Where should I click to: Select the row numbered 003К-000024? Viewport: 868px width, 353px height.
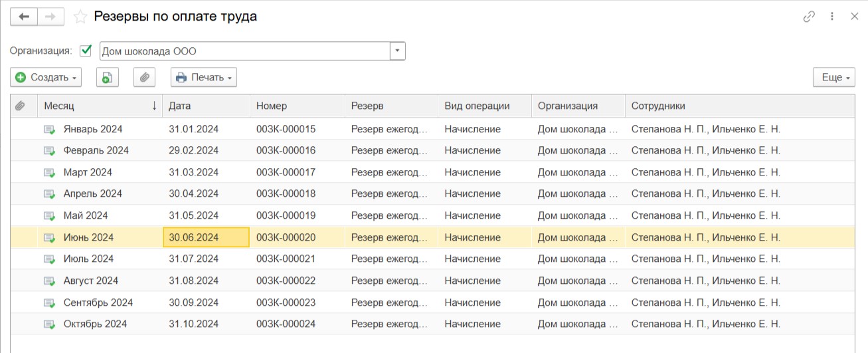[286, 324]
